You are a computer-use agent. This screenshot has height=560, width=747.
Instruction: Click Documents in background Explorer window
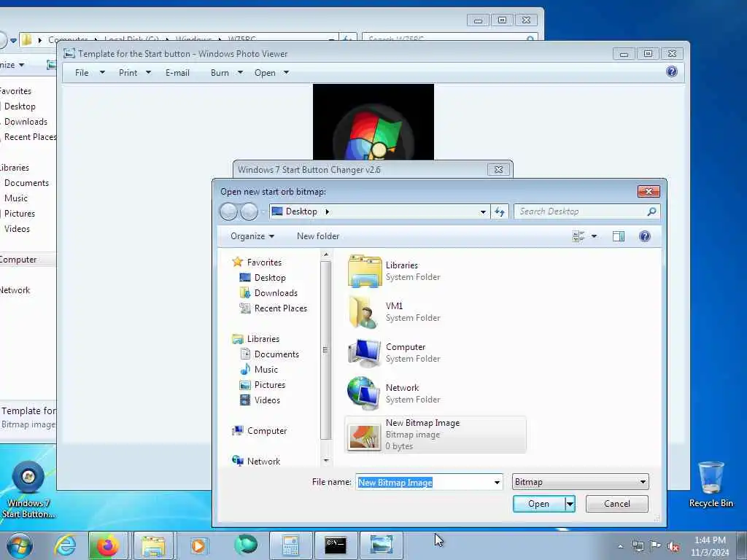click(x=26, y=183)
